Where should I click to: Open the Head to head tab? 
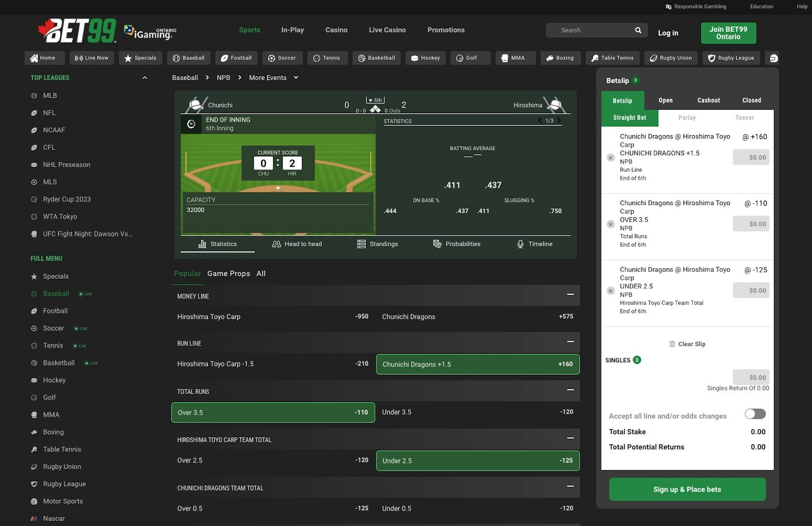[297, 244]
